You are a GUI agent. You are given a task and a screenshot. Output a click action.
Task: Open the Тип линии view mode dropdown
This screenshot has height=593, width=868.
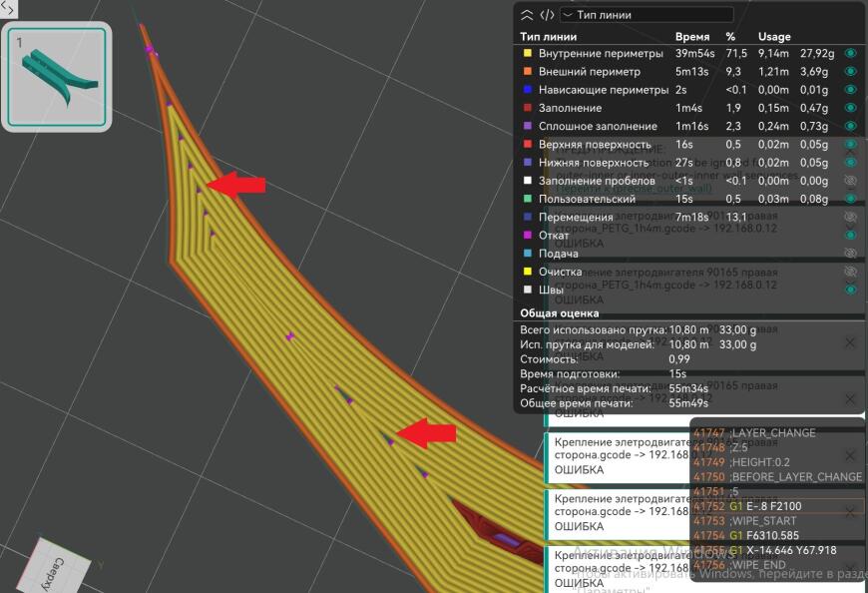point(647,14)
